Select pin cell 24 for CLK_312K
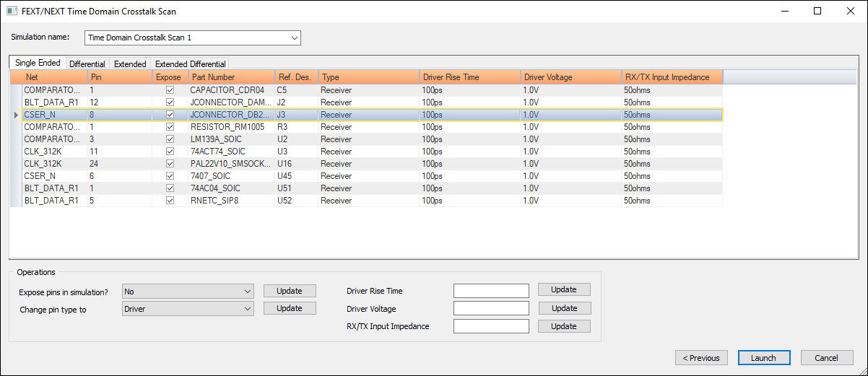This screenshot has height=376, width=868. coord(119,164)
